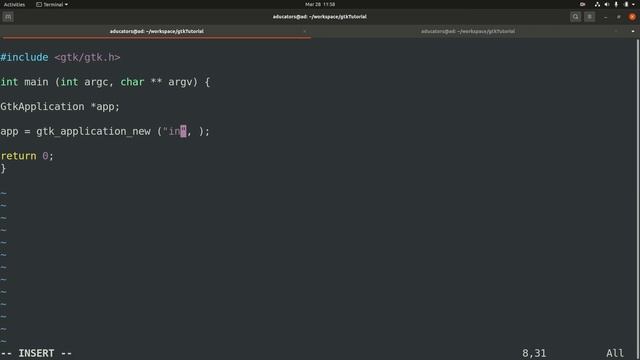Click the '8,31' cursor position in status line
This screenshot has height=360, width=640.
tap(534, 353)
